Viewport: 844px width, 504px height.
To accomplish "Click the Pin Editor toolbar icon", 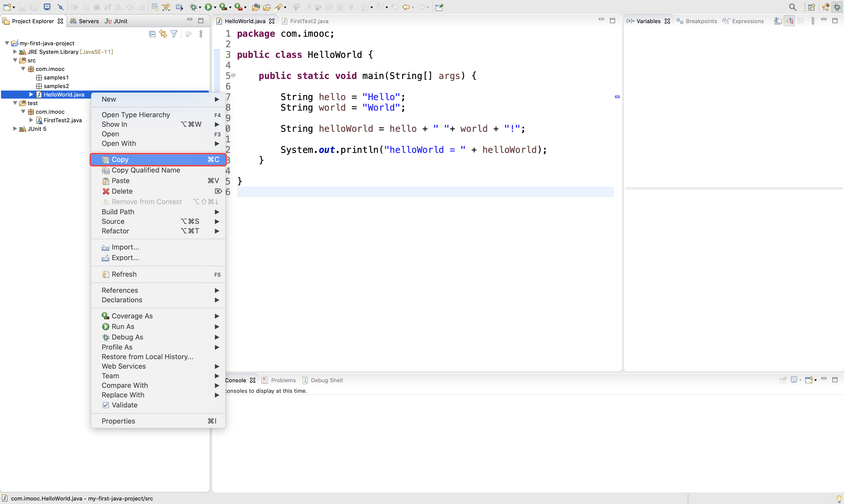I will tap(439, 7).
